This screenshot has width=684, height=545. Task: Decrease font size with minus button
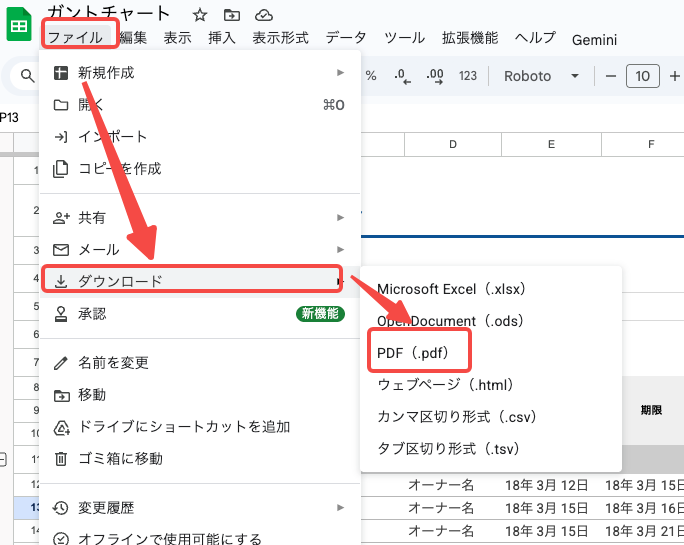(611, 76)
